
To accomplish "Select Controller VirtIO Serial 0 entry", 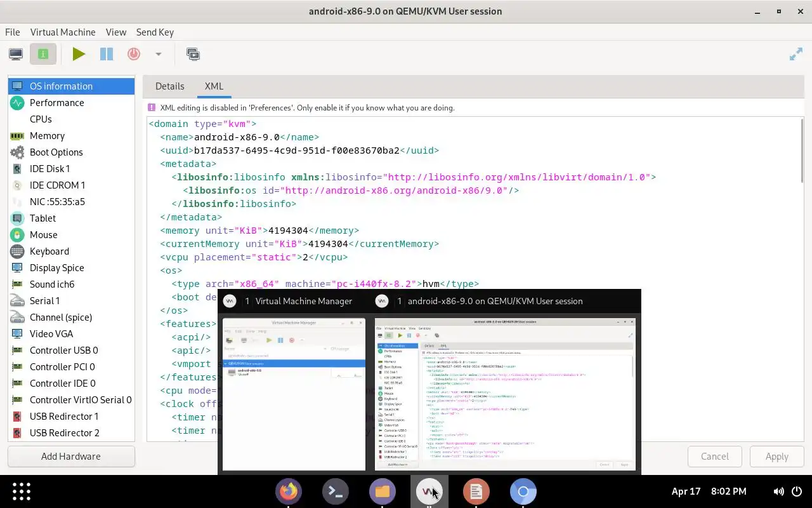I will coord(71,399).
